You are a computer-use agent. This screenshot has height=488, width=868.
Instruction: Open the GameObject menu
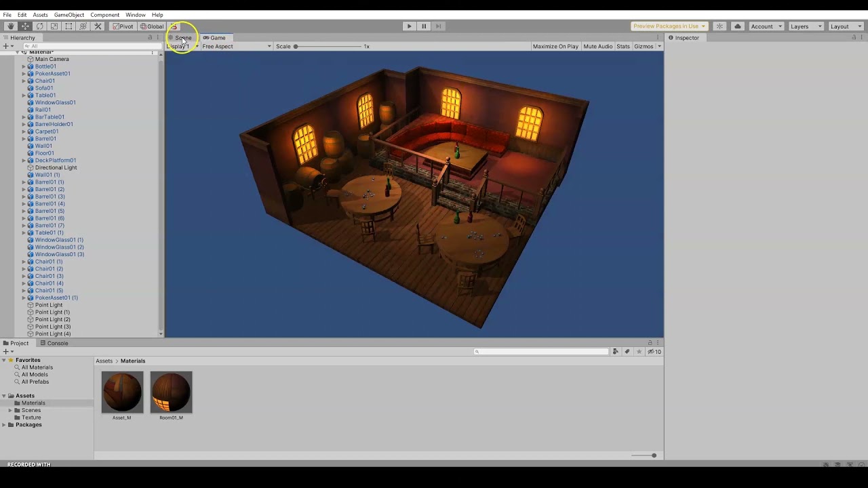click(x=69, y=15)
